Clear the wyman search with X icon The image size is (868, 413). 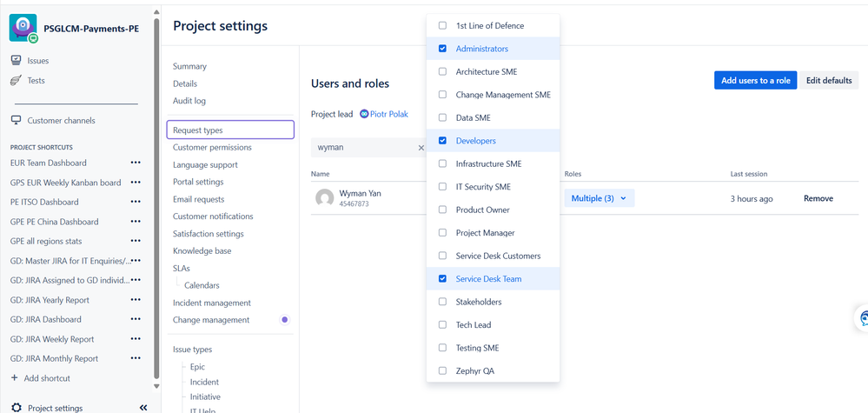421,148
